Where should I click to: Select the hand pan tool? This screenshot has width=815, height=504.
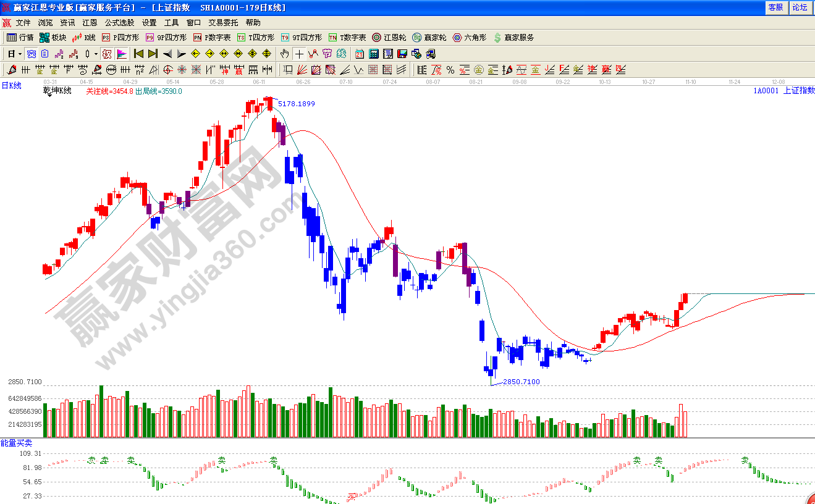[x=284, y=54]
